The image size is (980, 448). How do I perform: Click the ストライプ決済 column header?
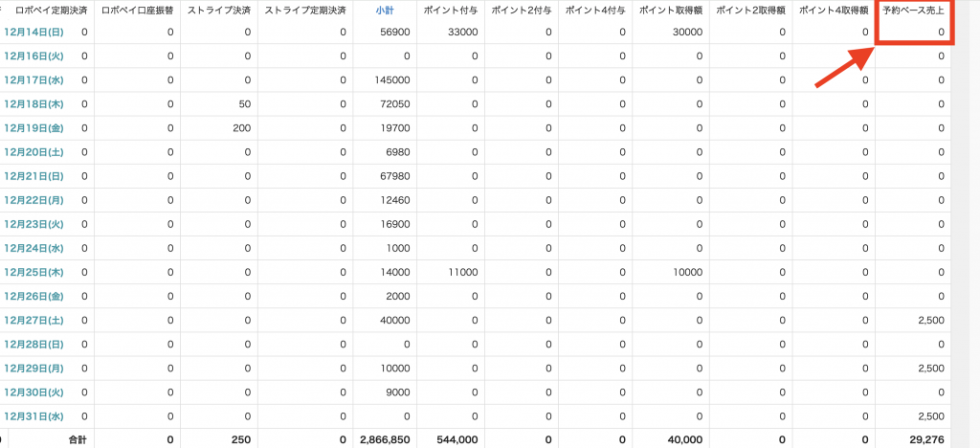coord(217,10)
